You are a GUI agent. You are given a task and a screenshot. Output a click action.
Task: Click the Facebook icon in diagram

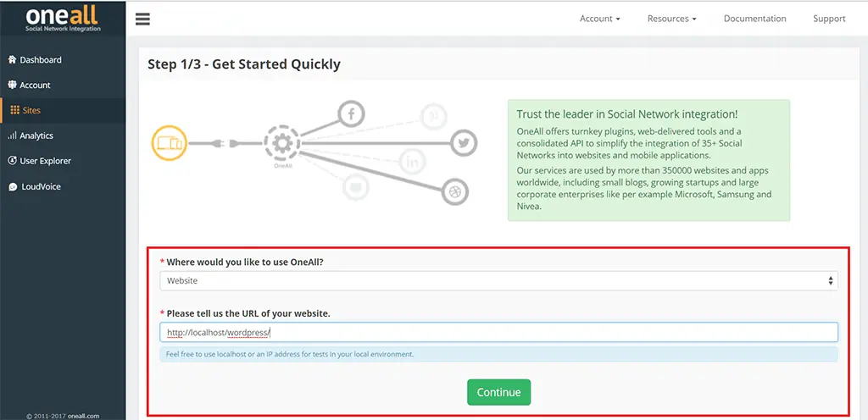(351, 113)
